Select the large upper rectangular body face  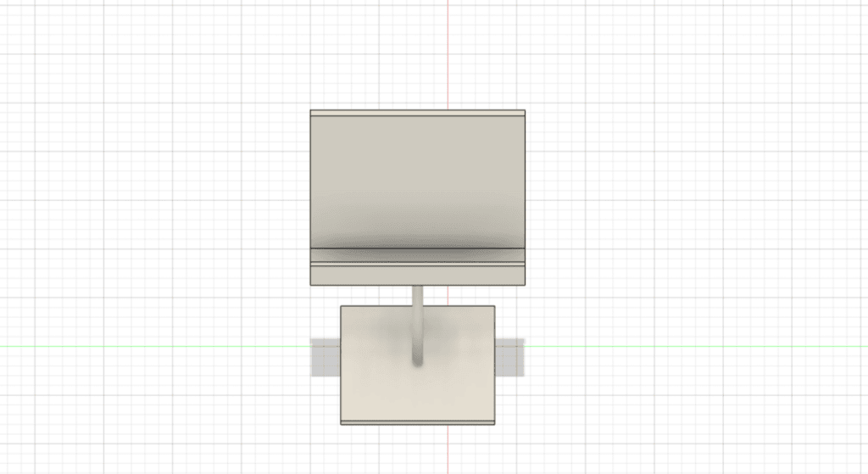417,181
